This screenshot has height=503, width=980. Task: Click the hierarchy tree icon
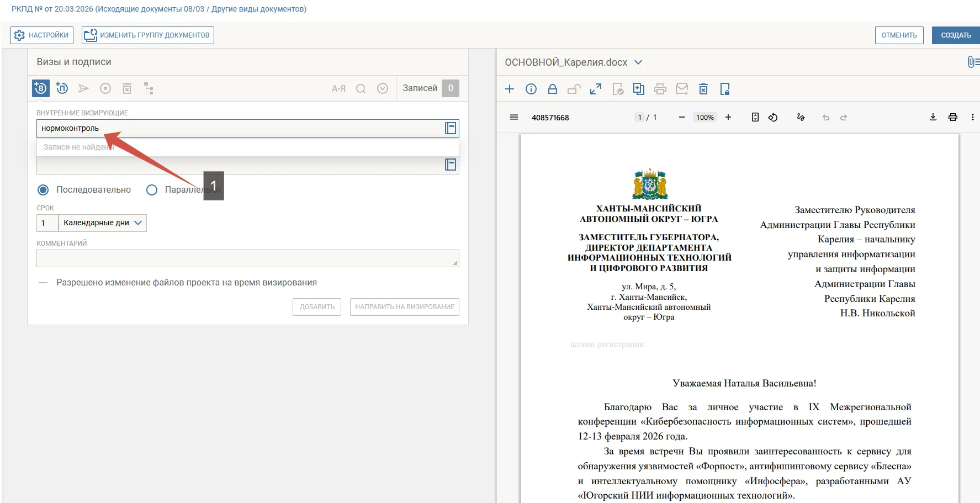[x=149, y=88]
